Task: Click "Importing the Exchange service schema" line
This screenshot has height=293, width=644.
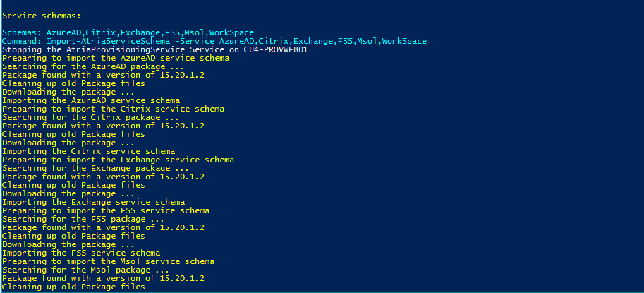Action: 94,202
